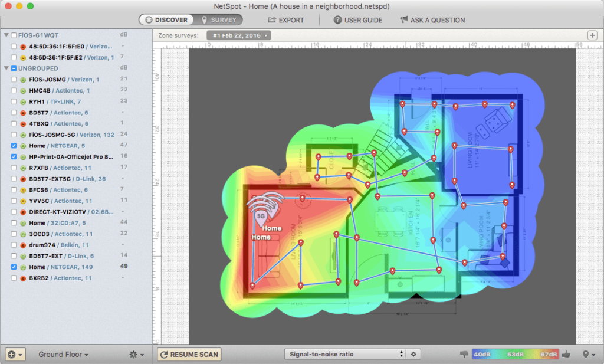
Task: Click the add zone plus icon at top right
Action: tap(592, 35)
